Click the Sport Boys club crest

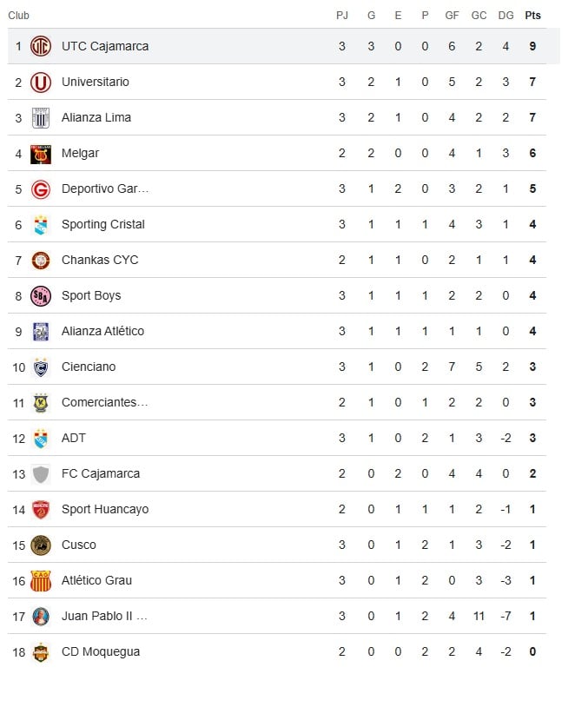click(41, 295)
